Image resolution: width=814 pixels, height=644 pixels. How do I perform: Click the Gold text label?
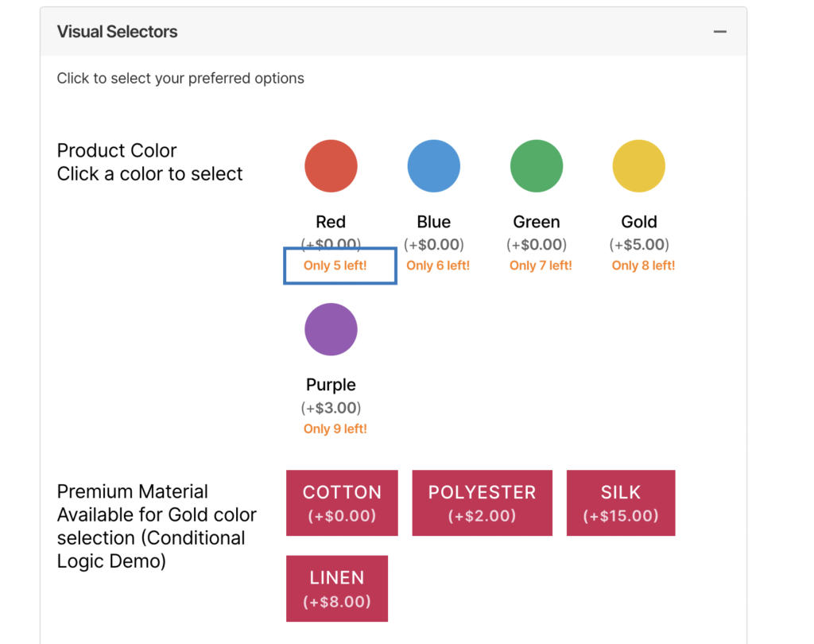[x=639, y=222]
